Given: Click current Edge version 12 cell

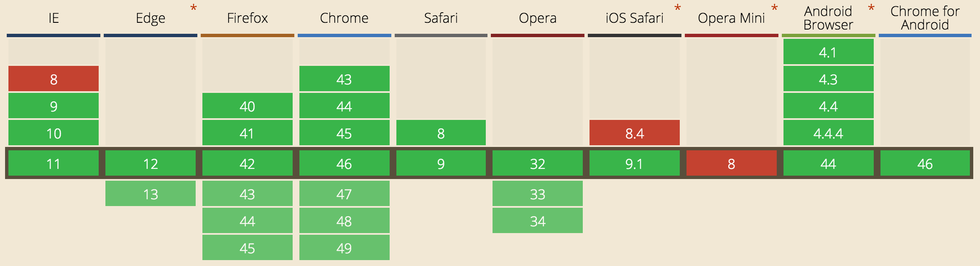Looking at the screenshot, I should click(x=151, y=163).
